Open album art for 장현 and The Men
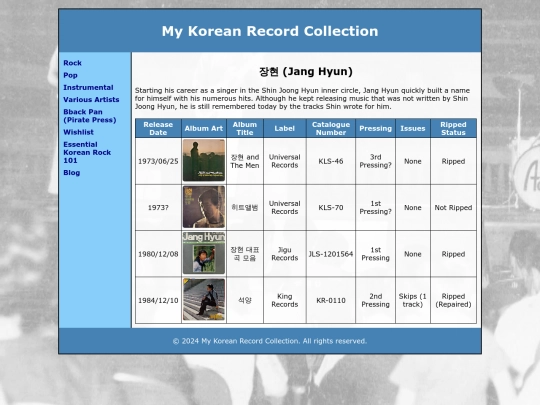Screen dimensions: 540x405 tap(204, 160)
